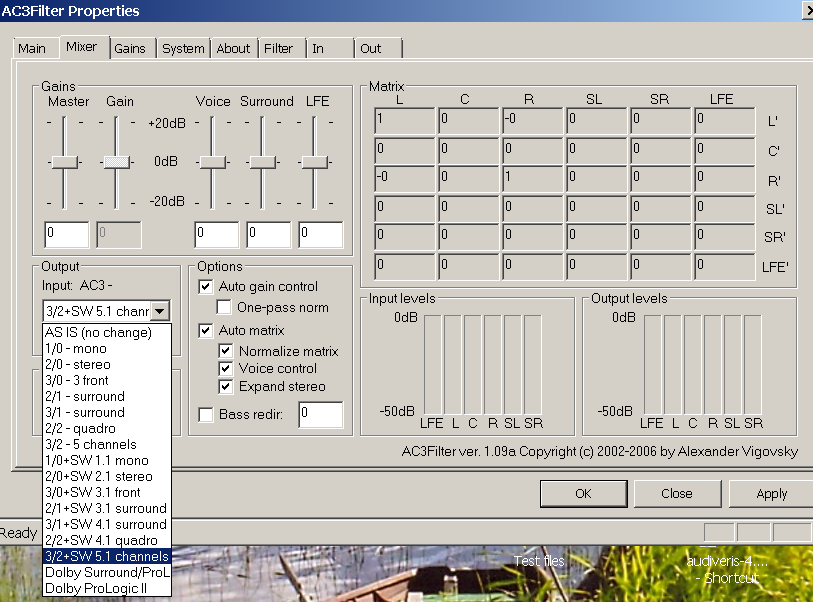Open the System tab
Image resolution: width=813 pixels, height=602 pixels.
[183, 48]
